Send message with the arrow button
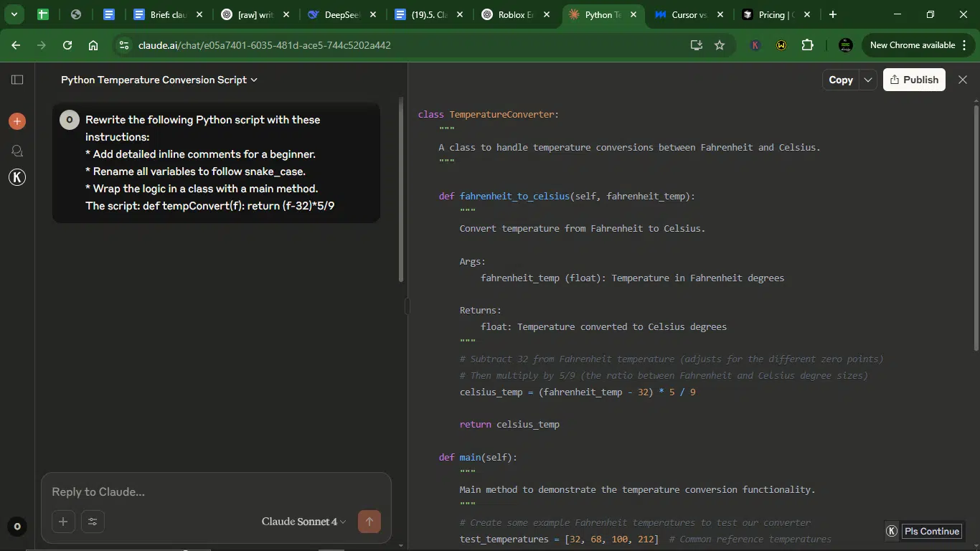980x551 pixels. click(x=369, y=522)
